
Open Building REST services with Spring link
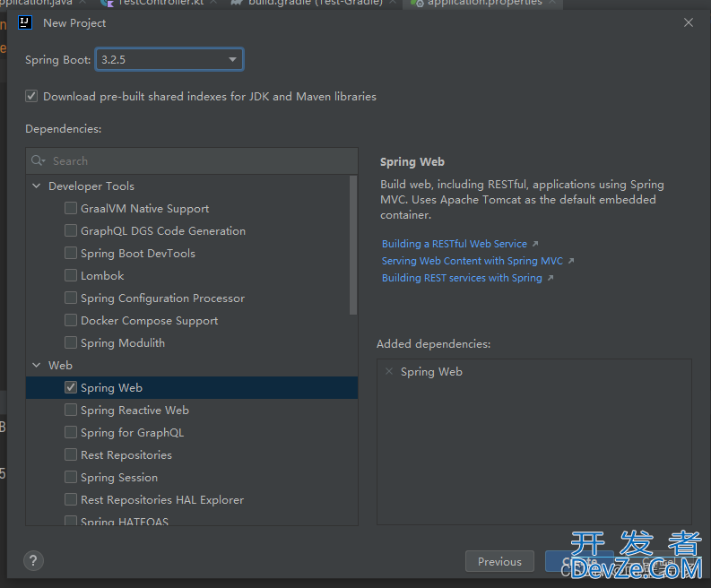(462, 278)
